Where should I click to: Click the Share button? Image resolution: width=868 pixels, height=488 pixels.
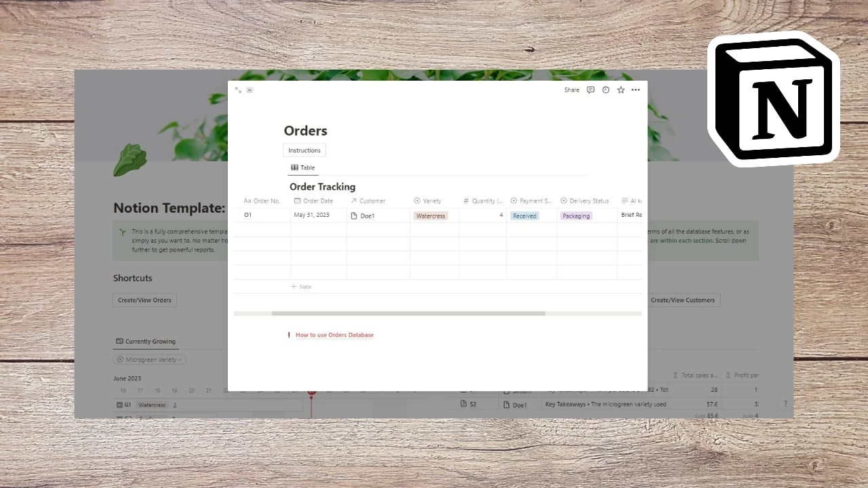point(571,89)
